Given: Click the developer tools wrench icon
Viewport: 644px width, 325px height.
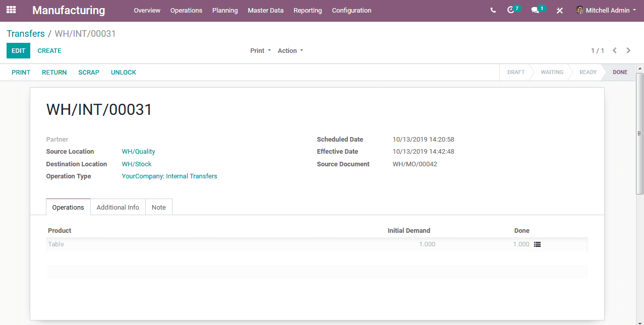Looking at the screenshot, I should tap(560, 10).
